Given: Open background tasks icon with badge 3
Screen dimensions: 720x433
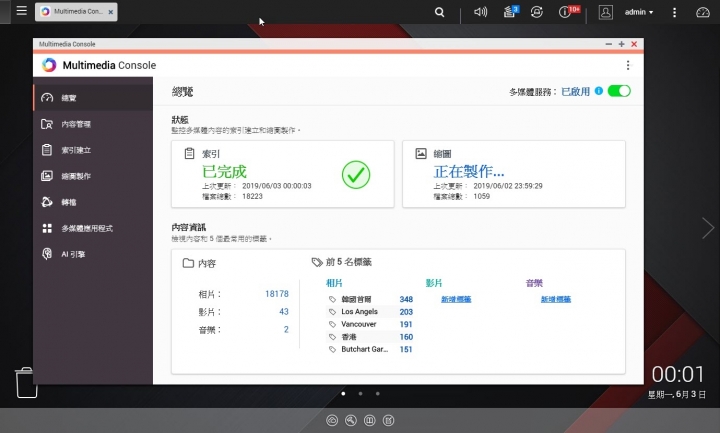Looking at the screenshot, I should tap(510, 11).
